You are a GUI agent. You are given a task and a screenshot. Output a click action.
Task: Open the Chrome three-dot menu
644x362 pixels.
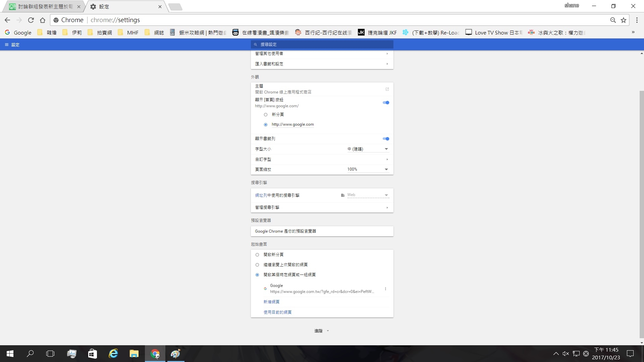tap(637, 20)
